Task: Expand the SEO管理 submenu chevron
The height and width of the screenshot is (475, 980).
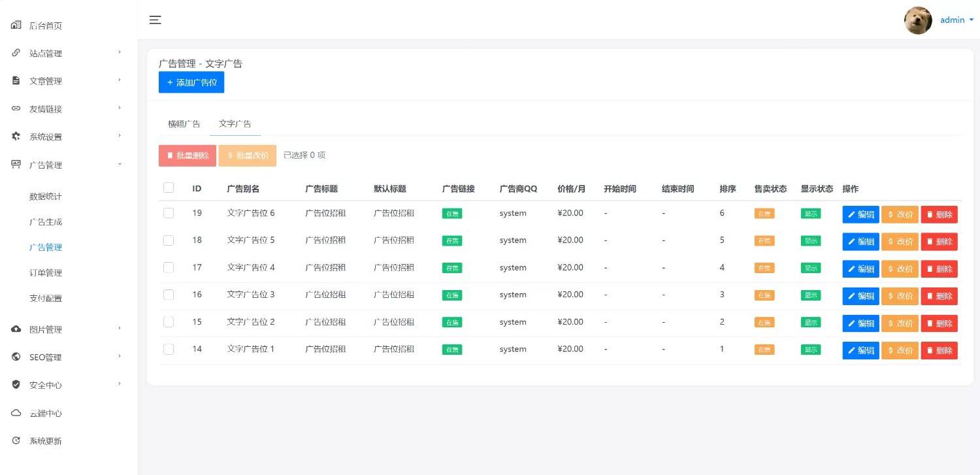Action: [120, 356]
